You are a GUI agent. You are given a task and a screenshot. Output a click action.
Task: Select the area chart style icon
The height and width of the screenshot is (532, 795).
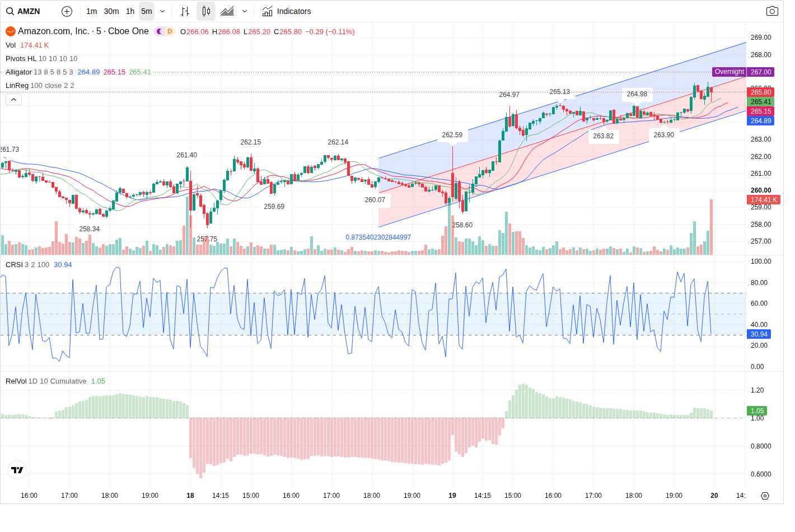[x=227, y=11]
